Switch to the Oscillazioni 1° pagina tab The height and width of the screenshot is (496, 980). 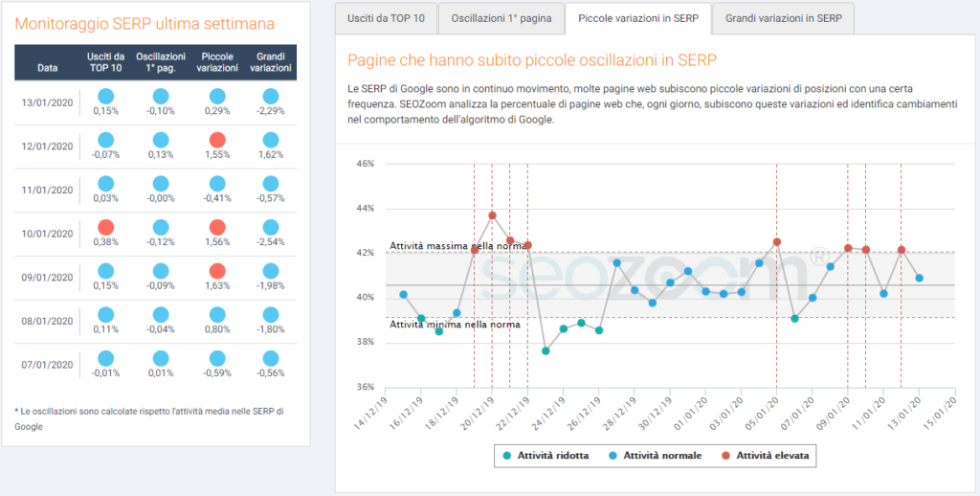(501, 18)
